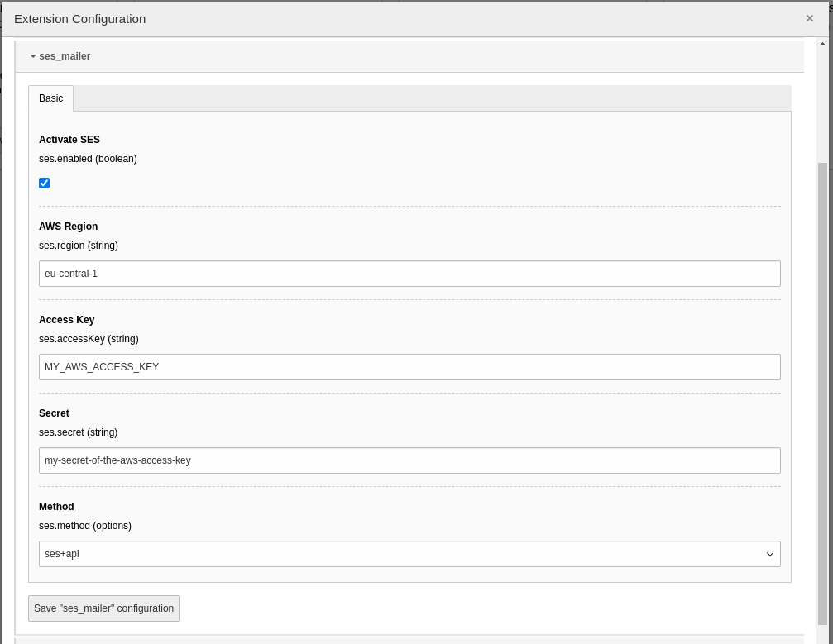833x644 pixels.
Task: Click the vertical scrollbar thumb
Action: coord(822,393)
